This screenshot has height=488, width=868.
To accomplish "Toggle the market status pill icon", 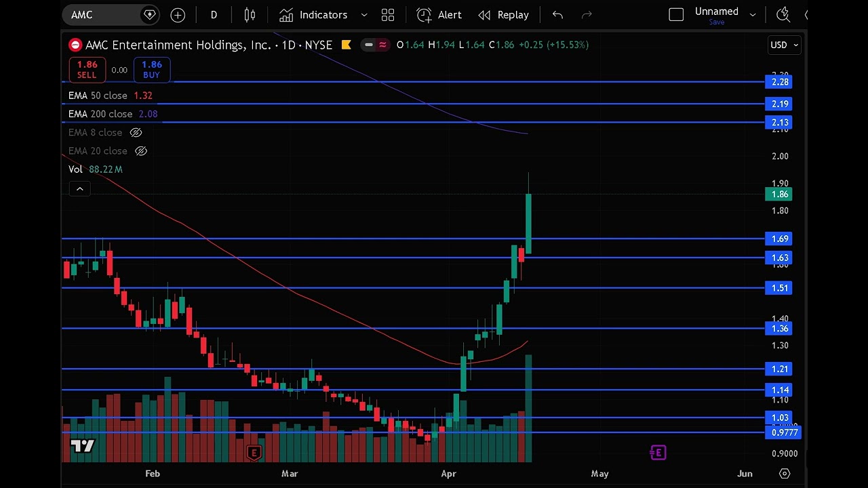I will [x=368, y=45].
